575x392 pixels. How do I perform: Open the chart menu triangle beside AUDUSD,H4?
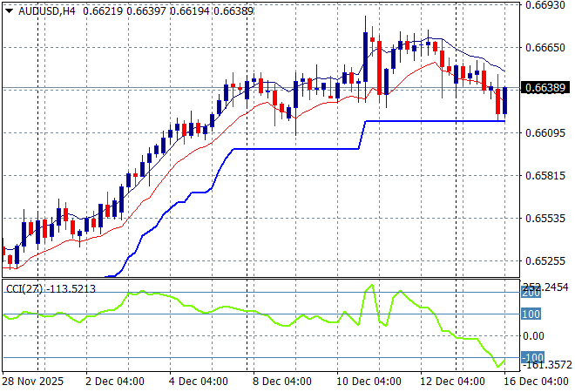pos(10,11)
